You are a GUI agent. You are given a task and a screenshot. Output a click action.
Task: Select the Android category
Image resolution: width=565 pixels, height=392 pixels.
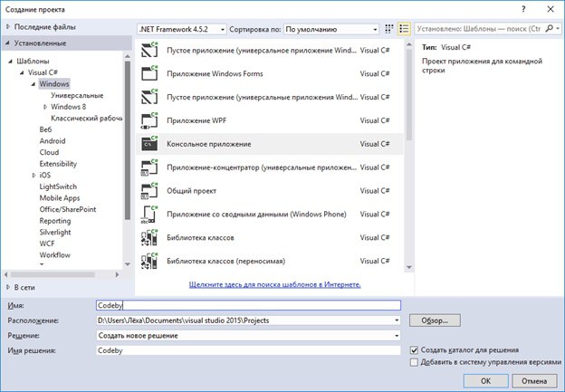tap(53, 141)
